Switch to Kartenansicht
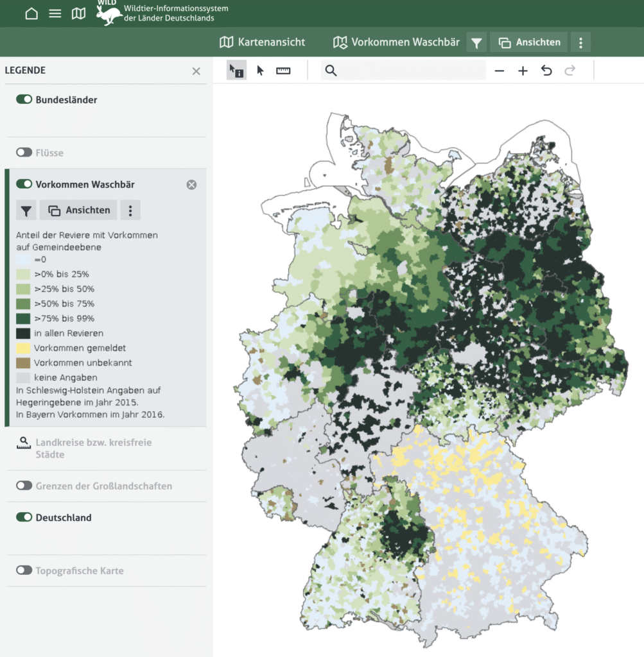This screenshot has height=657, width=644. [x=262, y=42]
